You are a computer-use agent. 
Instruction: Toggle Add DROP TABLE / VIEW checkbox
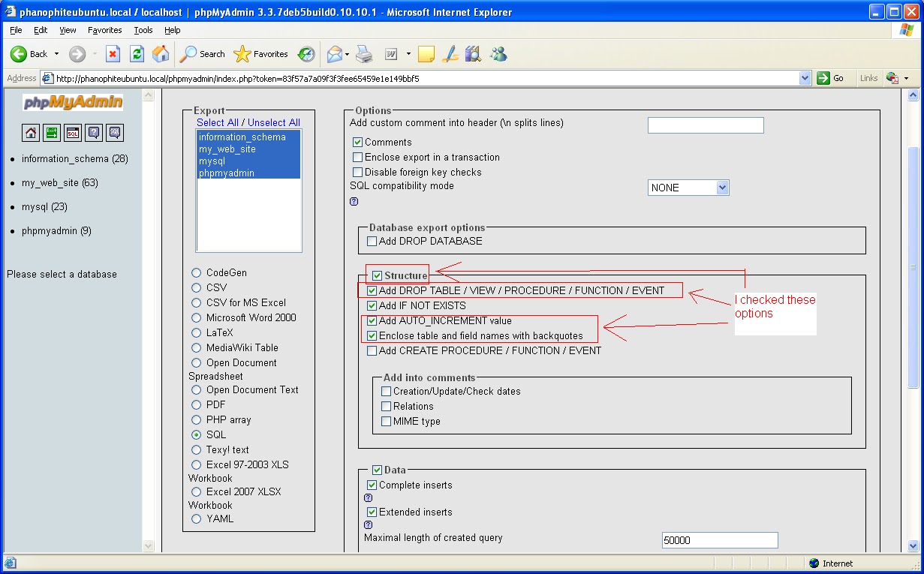(x=372, y=290)
